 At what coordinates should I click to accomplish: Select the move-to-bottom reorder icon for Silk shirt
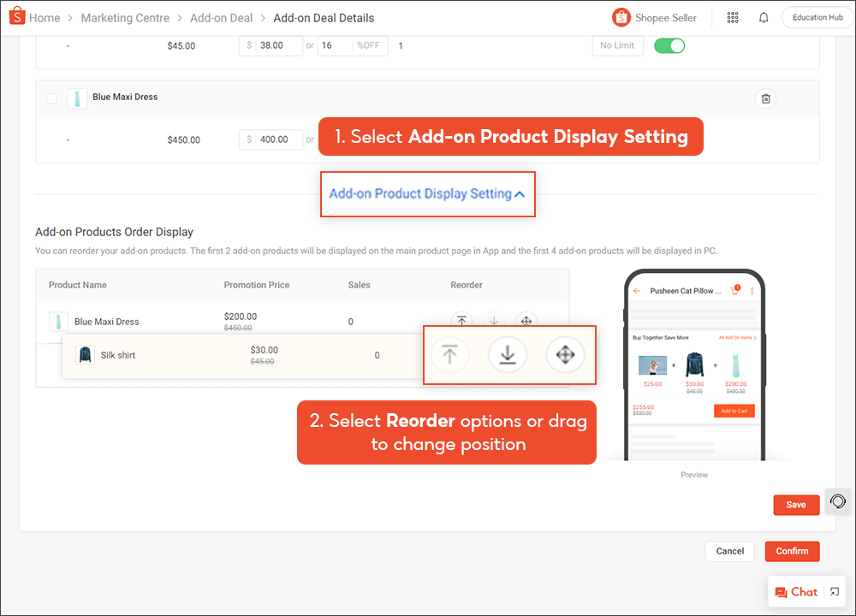click(507, 354)
